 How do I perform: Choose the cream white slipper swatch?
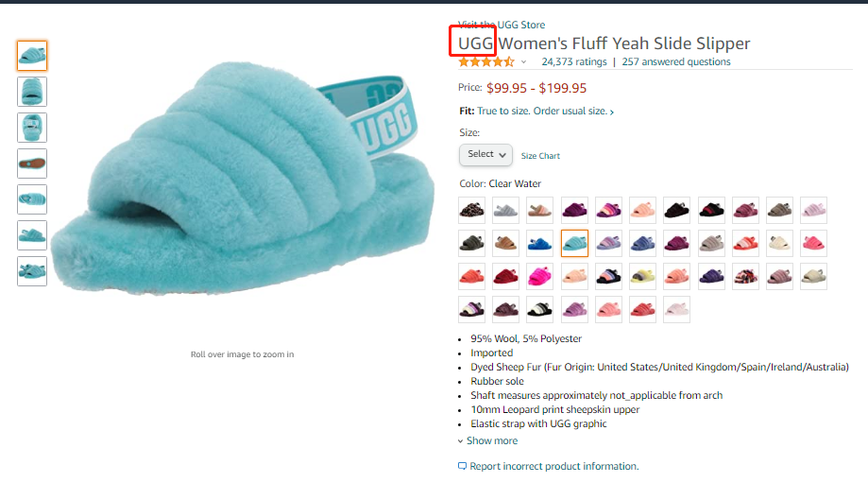[x=779, y=244]
